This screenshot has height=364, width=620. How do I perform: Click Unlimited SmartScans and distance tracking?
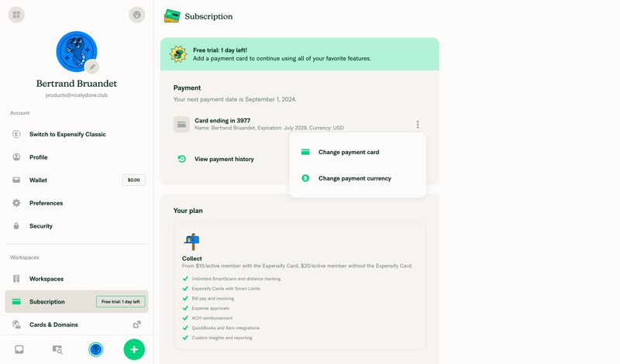(236, 279)
